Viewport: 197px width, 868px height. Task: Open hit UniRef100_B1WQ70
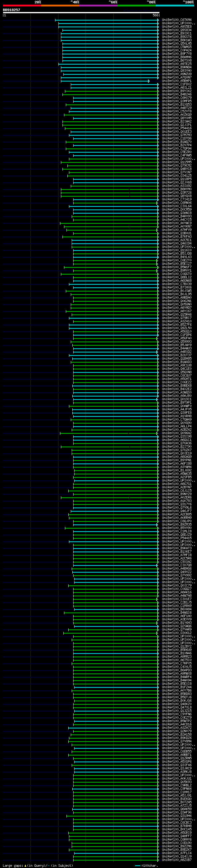pyautogui.click(x=177, y=142)
